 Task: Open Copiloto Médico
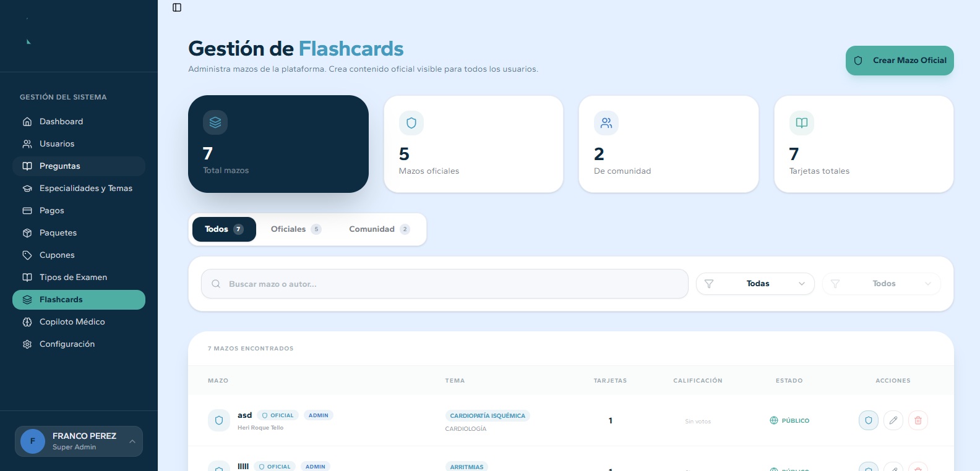[79, 322]
